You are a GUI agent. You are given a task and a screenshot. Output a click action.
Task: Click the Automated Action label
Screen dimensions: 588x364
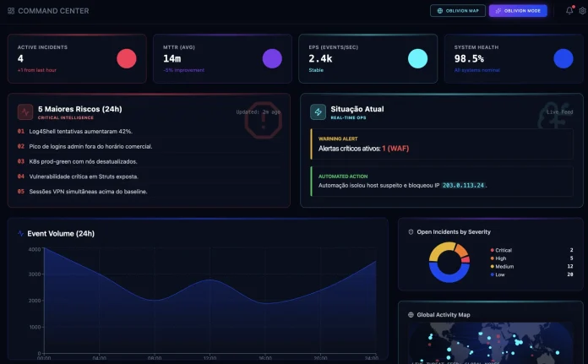coord(343,177)
